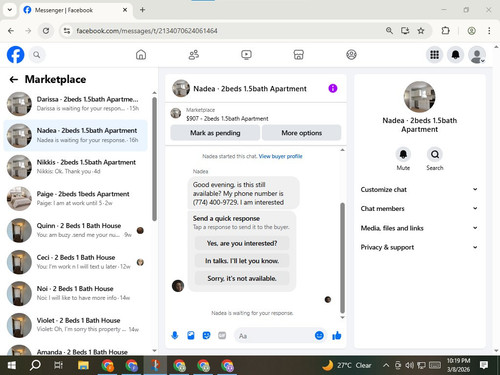Expand the Chat members section
Screen dimensions: 500x375
pos(419,208)
